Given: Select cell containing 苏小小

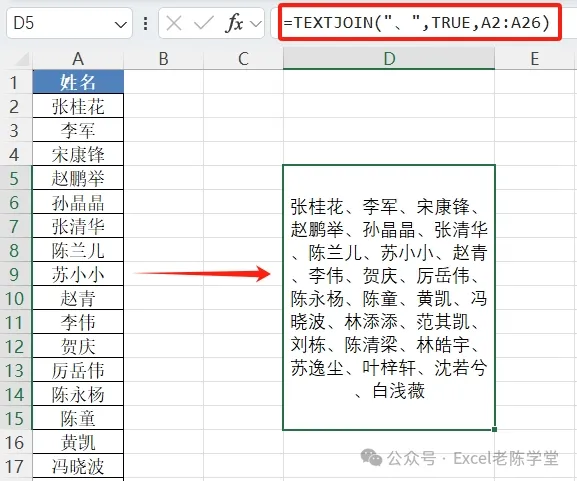Looking at the screenshot, I should [x=78, y=274].
